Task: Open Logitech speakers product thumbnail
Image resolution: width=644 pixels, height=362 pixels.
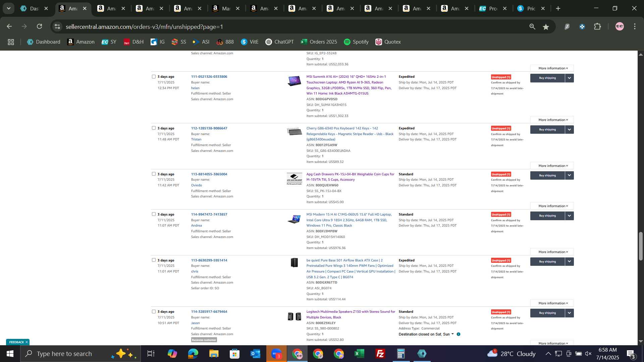Action: coord(294,316)
